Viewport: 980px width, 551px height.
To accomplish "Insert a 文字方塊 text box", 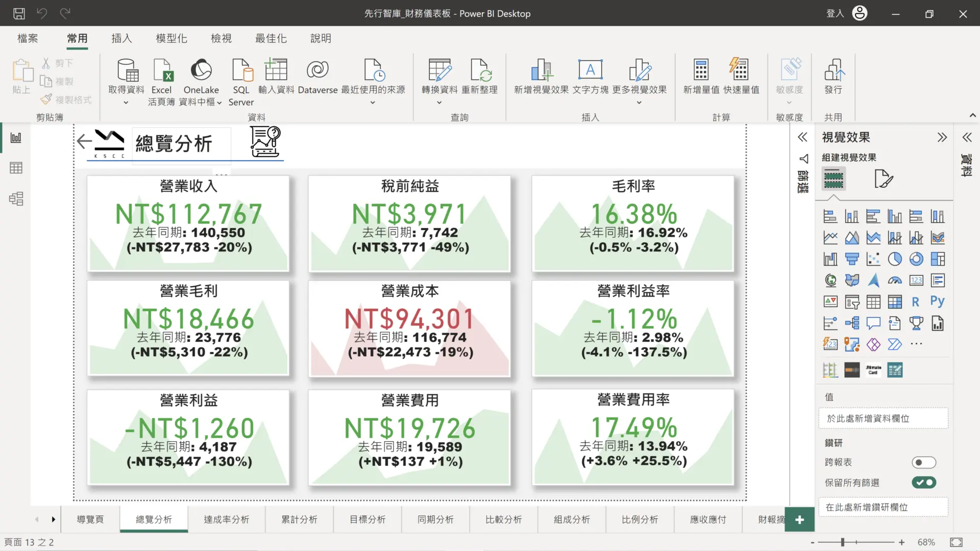I will (x=590, y=77).
